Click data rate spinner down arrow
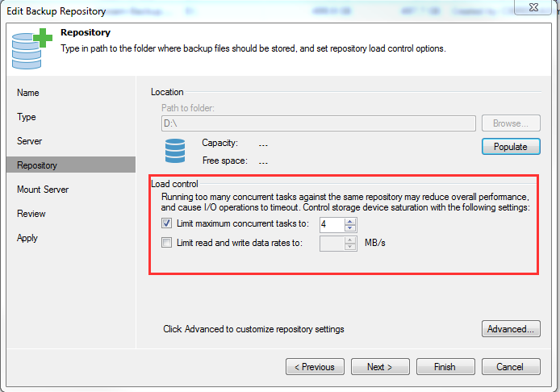This screenshot has height=392, width=560. click(350, 247)
